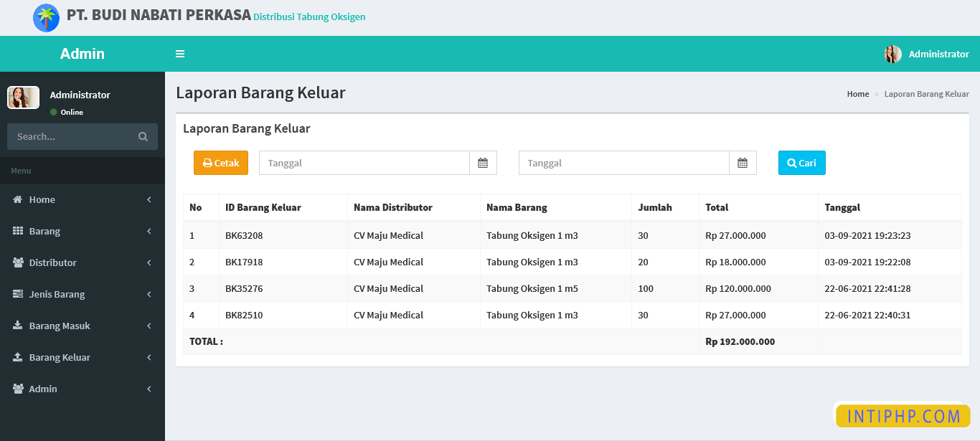This screenshot has height=441, width=980.
Task: Expand the Barang menu in the sidebar
Action: pyautogui.click(x=149, y=231)
